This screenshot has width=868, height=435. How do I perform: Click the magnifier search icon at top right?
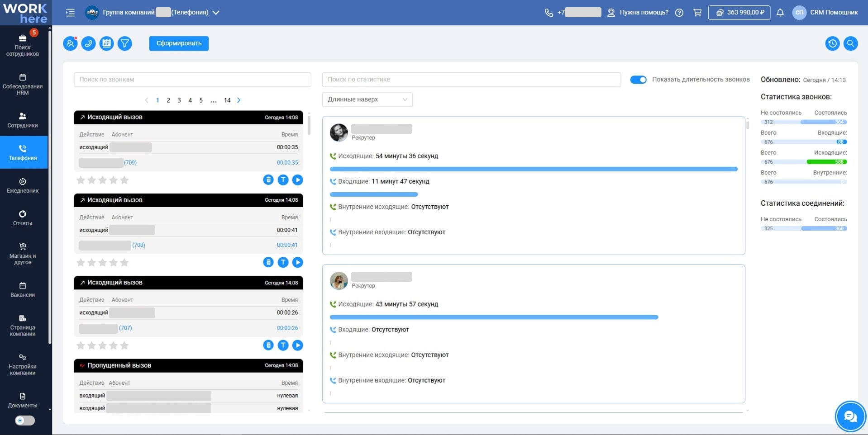pyautogui.click(x=850, y=43)
